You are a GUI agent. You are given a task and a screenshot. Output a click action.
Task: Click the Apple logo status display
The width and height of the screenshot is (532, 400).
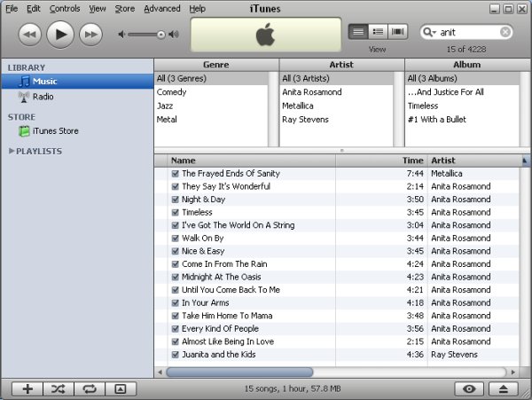tap(266, 35)
